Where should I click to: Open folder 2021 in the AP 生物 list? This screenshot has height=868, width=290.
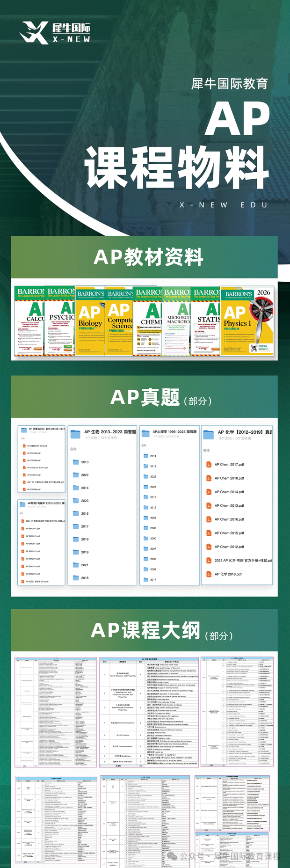pos(81,565)
